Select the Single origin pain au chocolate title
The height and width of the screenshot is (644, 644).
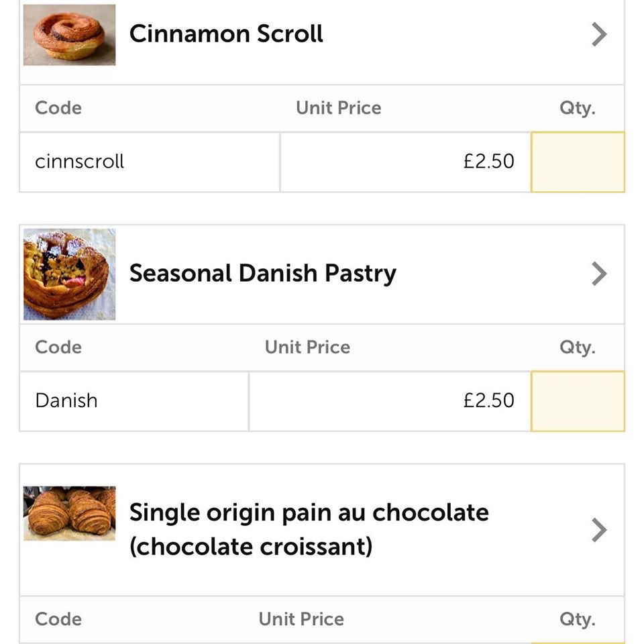(309, 529)
